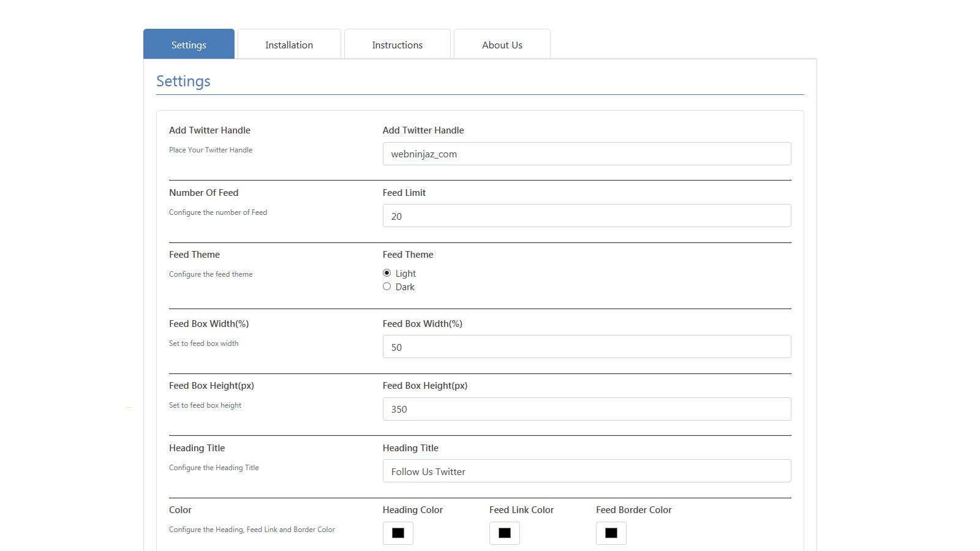View the About Us tab
This screenshot has width=980, height=551.
click(502, 44)
